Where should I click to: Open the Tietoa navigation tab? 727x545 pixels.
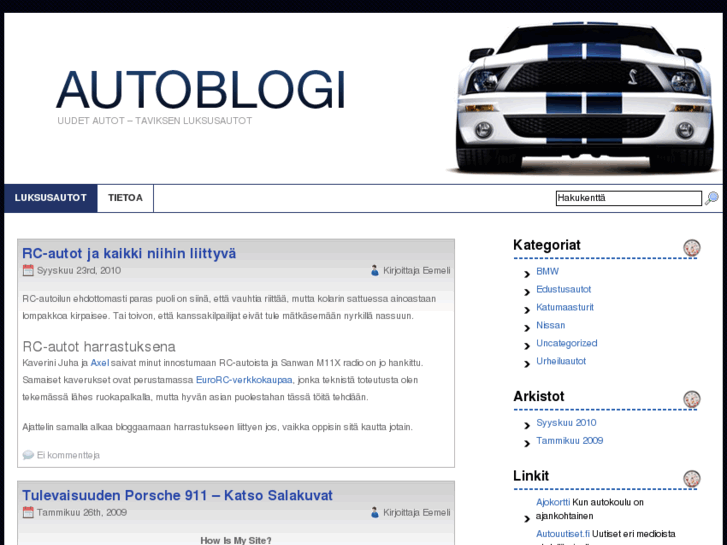pyautogui.click(x=125, y=198)
